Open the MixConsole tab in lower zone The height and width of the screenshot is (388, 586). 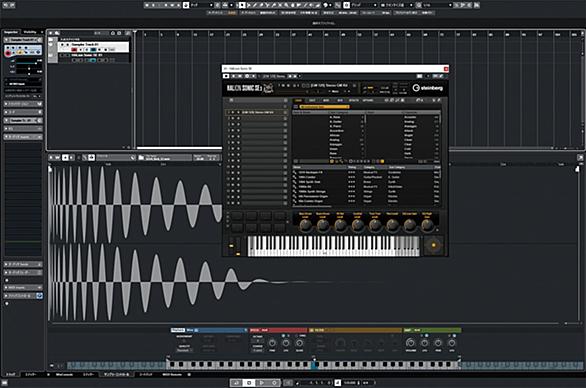coord(64,374)
